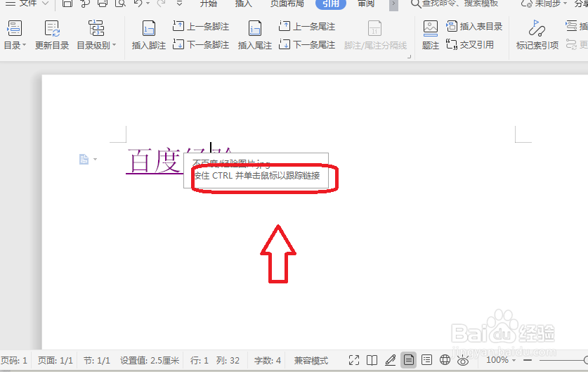Click the zoom slider track
The height and width of the screenshot is (372, 588).
(x=563, y=360)
